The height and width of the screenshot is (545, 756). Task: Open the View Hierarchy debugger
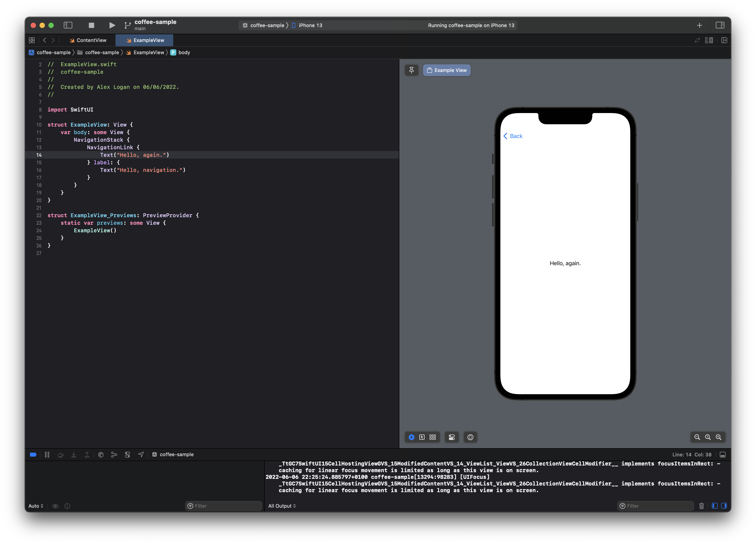point(101,454)
